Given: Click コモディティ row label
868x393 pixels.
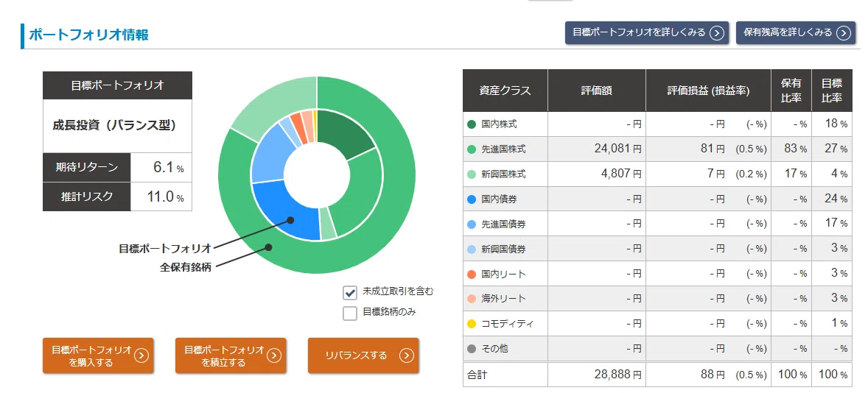Looking at the screenshot, I should 508,324.
